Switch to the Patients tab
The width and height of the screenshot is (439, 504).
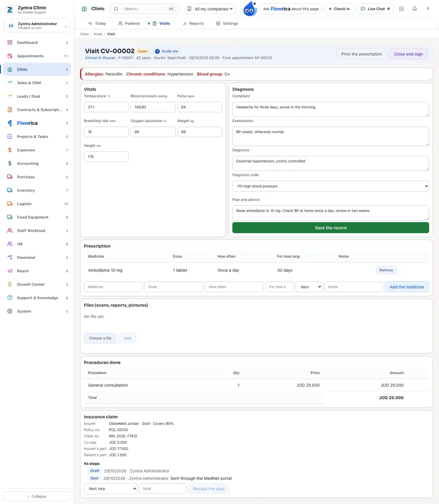click(129, 23)
